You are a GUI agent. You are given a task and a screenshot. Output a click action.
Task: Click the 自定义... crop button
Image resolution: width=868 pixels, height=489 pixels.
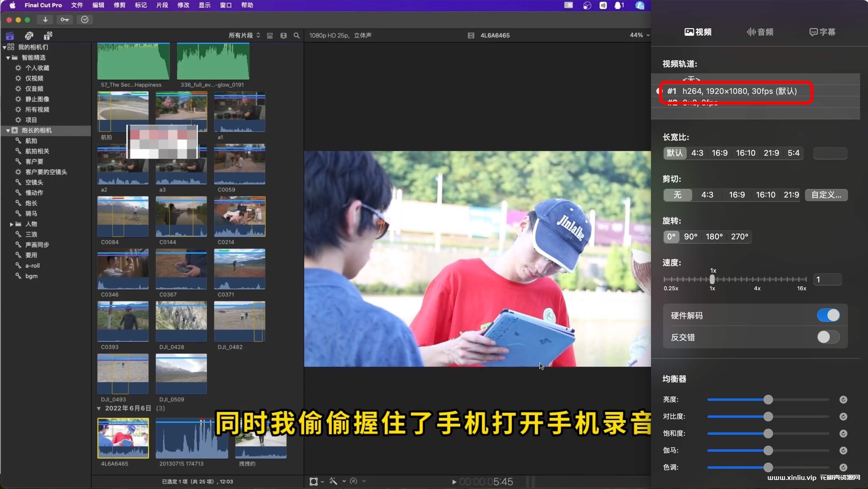[x=826, y=195]
